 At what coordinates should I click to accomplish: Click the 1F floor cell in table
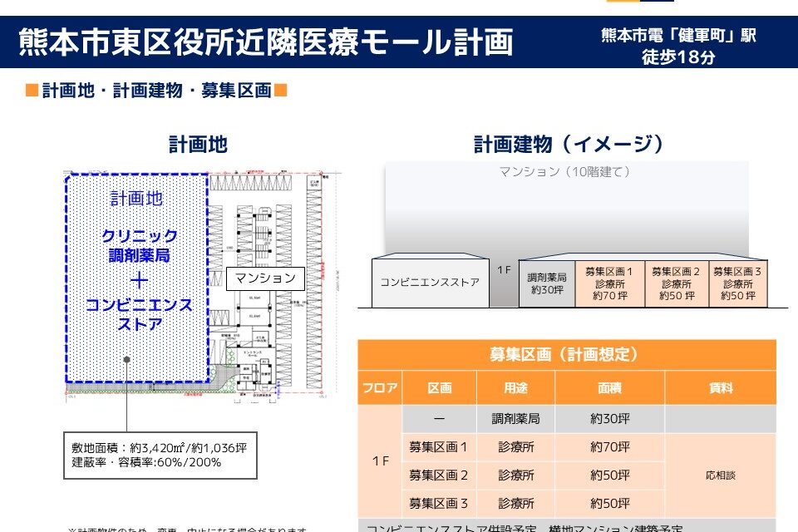coord(380,461)
